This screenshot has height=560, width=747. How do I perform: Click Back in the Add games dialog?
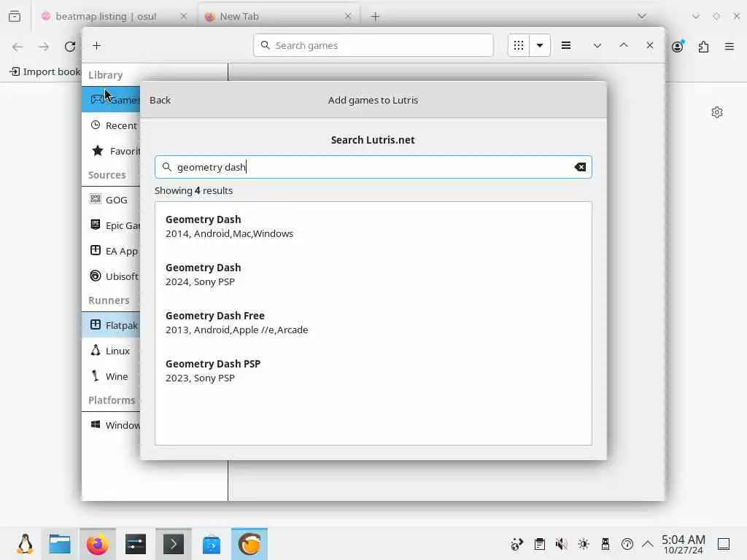click(160, 100)
